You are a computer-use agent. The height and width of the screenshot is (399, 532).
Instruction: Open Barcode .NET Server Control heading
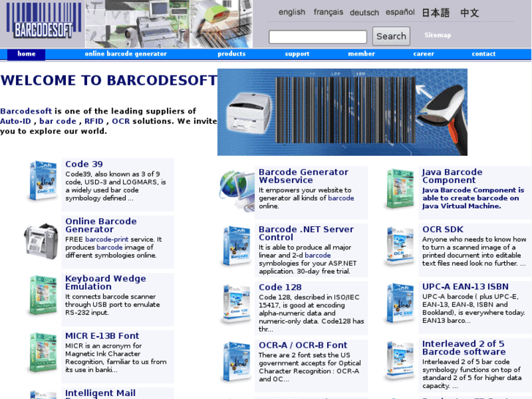point(306,234)
